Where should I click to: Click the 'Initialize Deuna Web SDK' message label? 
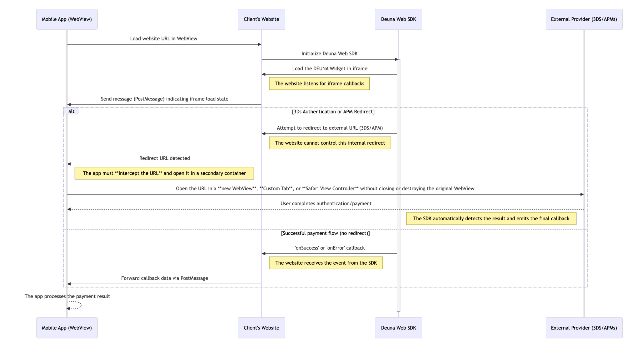point(329,54)
